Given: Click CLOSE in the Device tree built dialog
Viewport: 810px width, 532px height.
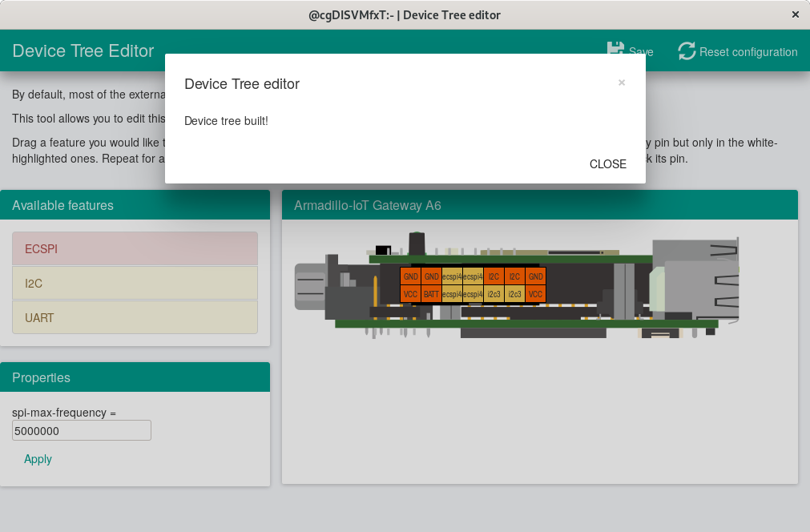Looking at the screenshot, I should [607, 164].
